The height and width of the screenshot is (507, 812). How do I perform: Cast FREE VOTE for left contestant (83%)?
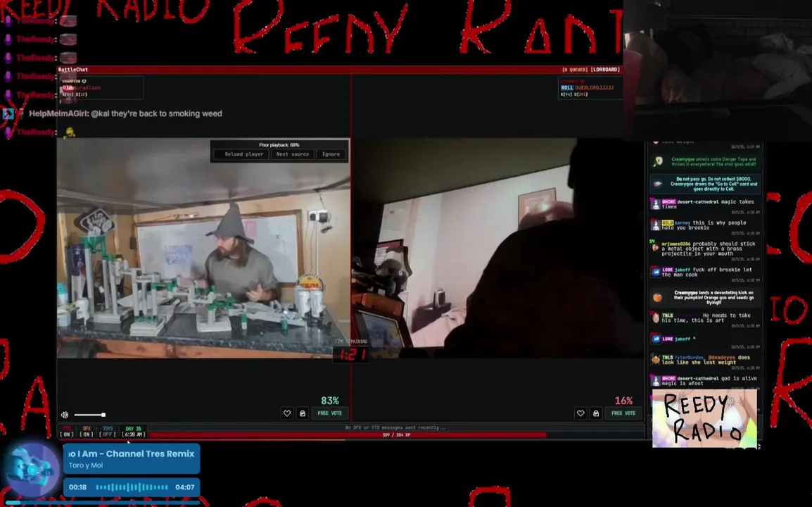tap(329, 413)
